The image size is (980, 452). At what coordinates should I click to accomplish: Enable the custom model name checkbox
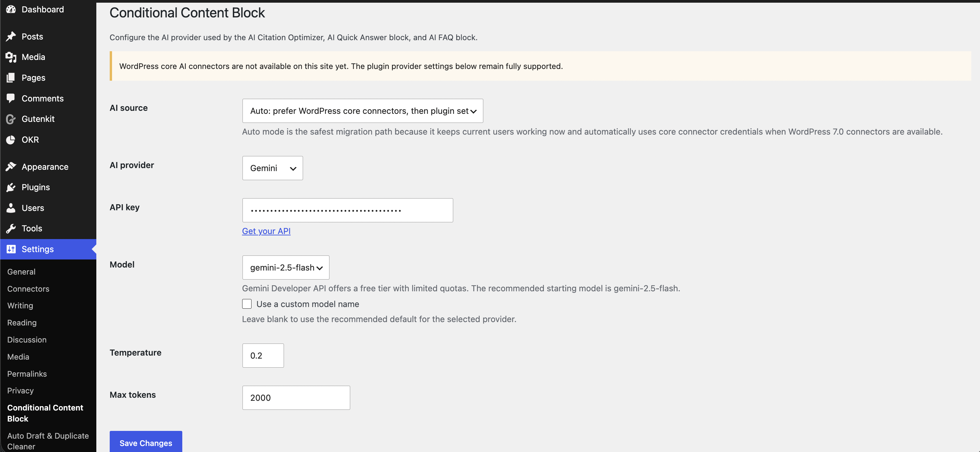click(x=247, y=304)
